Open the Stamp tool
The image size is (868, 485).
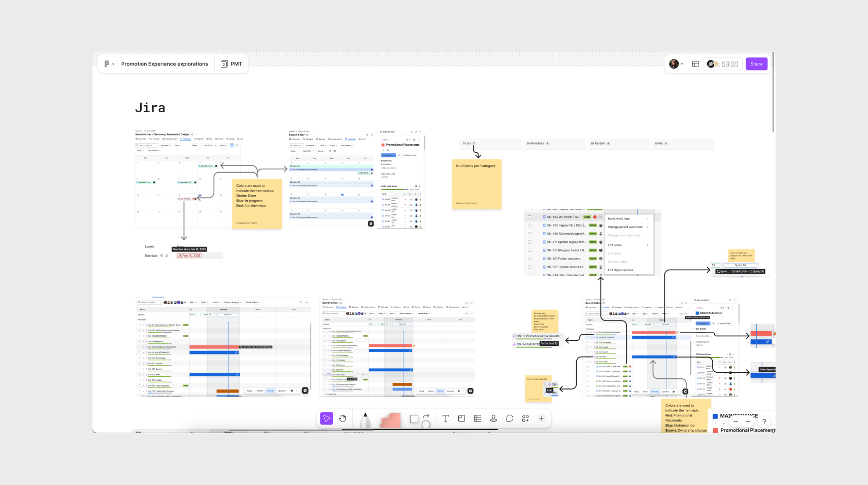coord(493,418)
